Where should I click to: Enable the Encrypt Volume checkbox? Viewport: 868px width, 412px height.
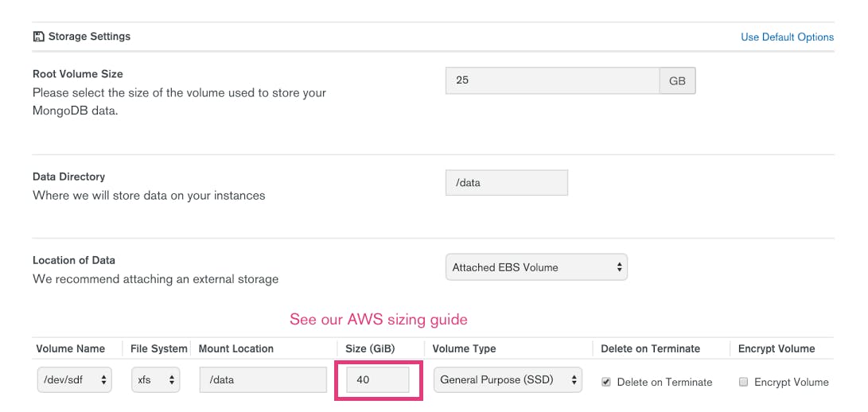tap(743, 382)
